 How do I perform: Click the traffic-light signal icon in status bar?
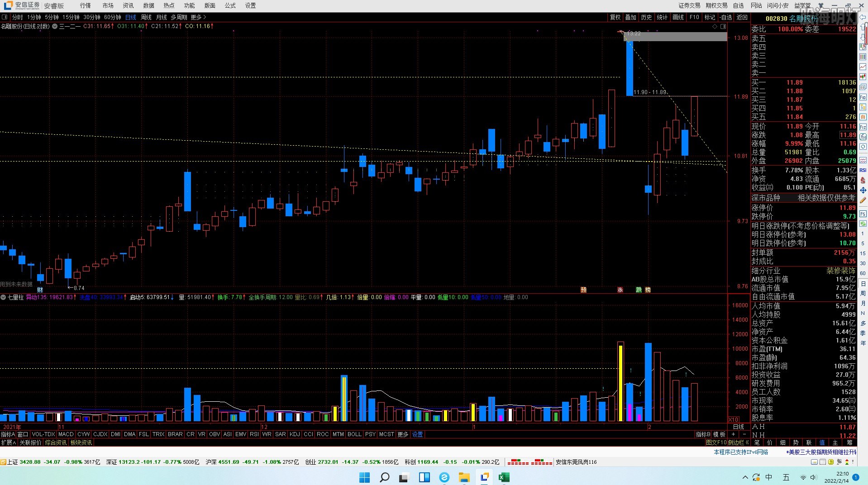click(846, 462)
